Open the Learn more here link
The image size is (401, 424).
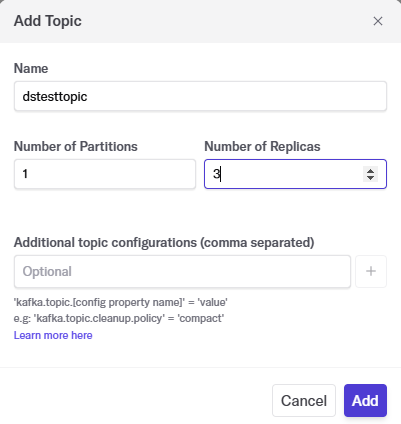pyautogui.click(x=53, y=335)
